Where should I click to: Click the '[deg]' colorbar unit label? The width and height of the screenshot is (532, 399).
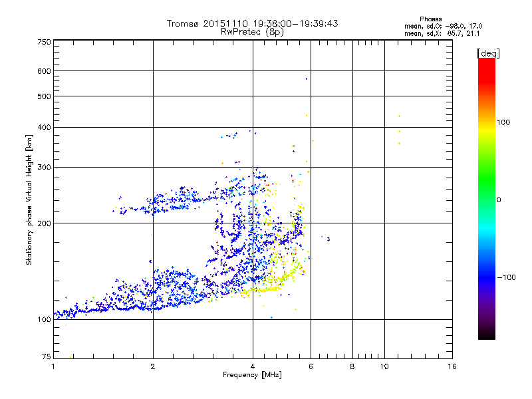click(x=488, y=53)
